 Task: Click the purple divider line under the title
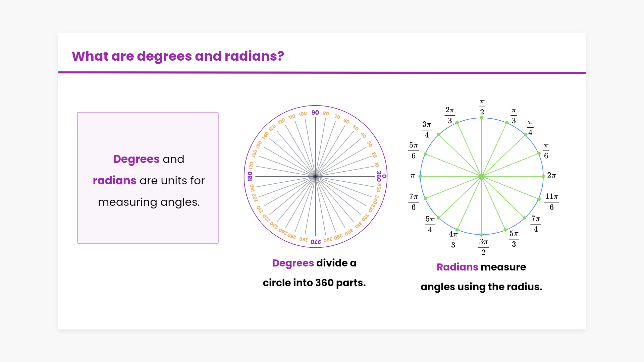pos(322,72)
